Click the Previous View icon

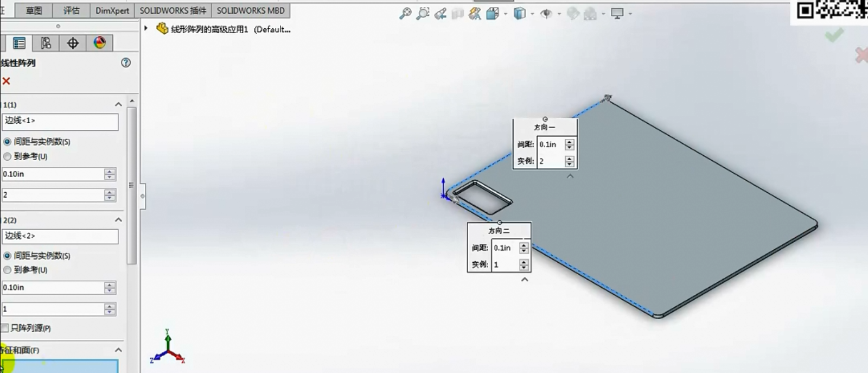tap(441, 14)
